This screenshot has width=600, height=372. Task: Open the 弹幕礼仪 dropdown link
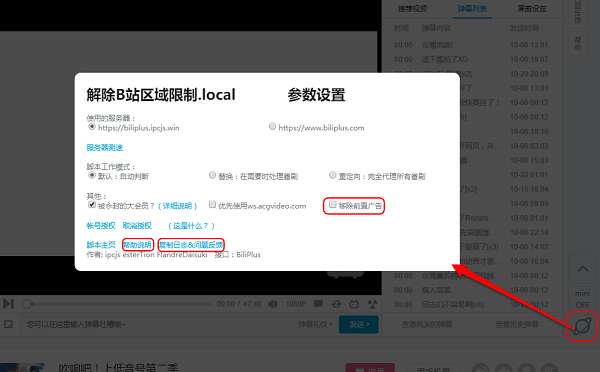pyautogui.click(x=315, y=325)
